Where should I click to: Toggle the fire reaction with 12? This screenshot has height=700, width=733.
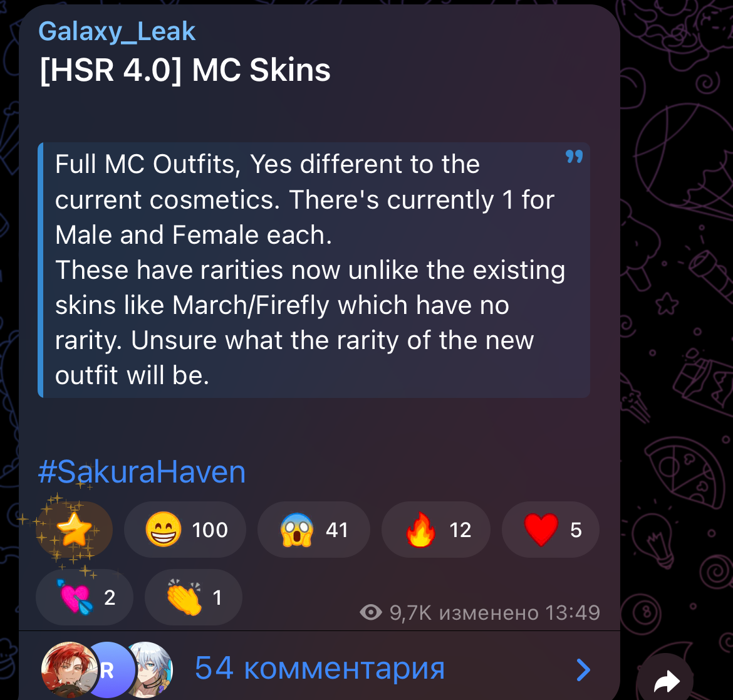click(x=436, y=530)
